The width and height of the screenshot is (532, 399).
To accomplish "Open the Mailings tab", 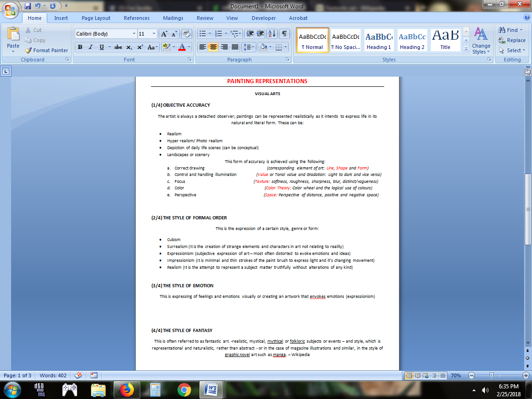I will pos(173,18).
